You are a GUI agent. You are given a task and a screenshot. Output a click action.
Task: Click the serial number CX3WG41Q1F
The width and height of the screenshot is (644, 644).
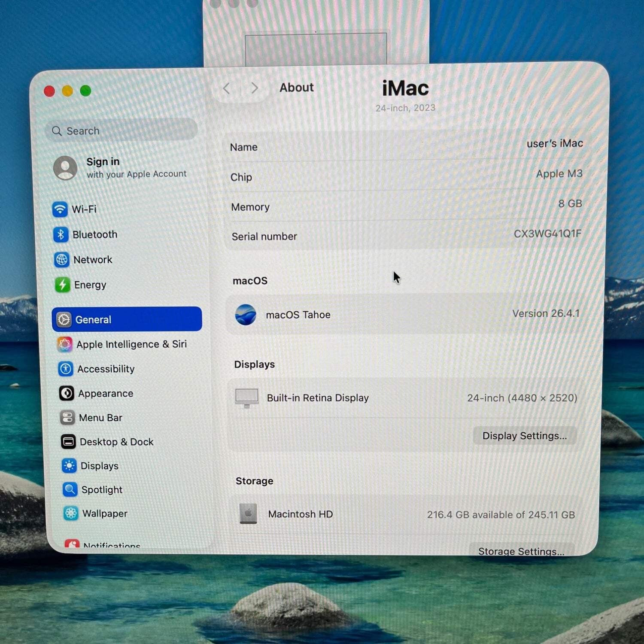[548, 234]
